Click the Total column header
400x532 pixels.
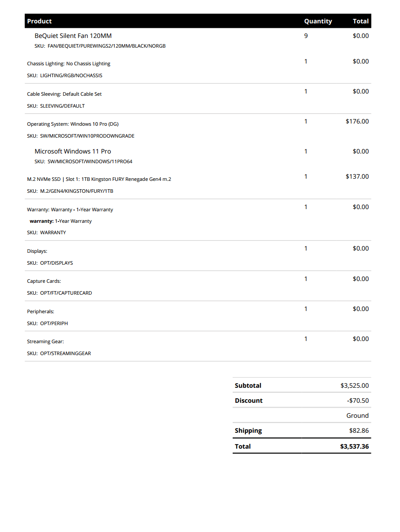click(x=361, y=21)
